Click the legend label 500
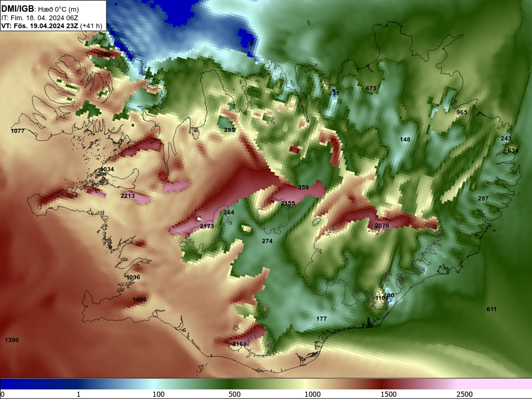 point(235,394)
